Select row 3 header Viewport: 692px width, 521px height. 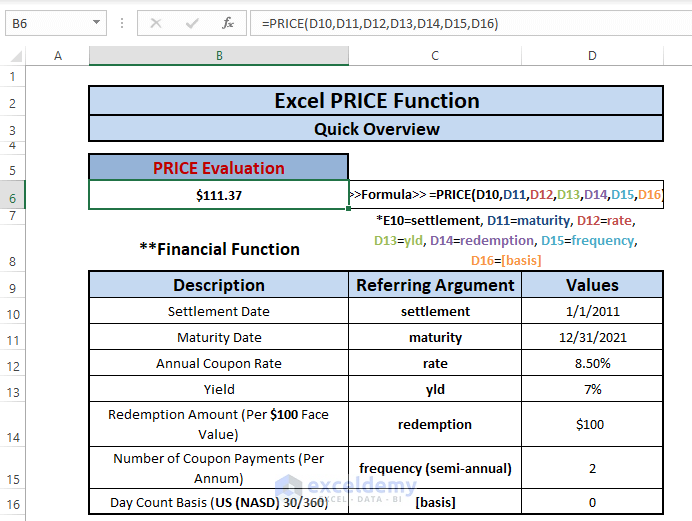tap(12, 130)
